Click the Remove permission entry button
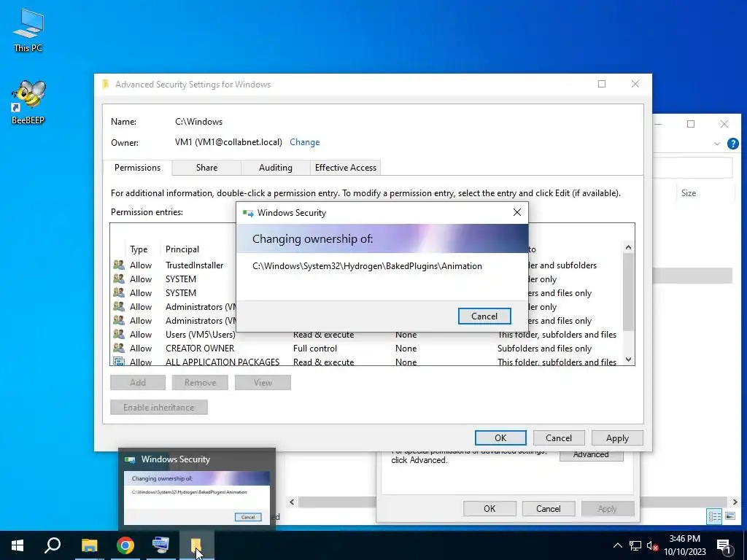The width and height of the screenshot is (747, 560). (x=200, y=382)
